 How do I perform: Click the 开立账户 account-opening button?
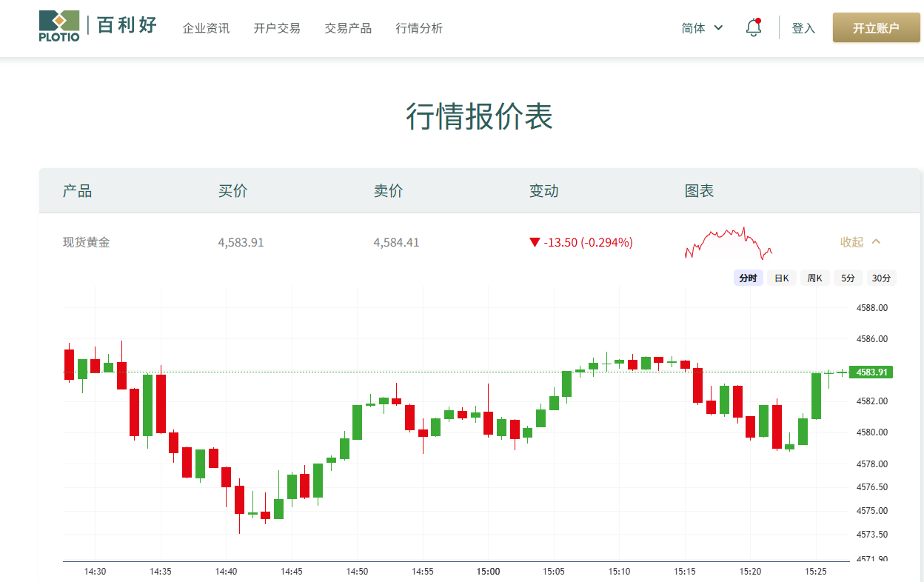pyautogui.click(x=876, y=27)
